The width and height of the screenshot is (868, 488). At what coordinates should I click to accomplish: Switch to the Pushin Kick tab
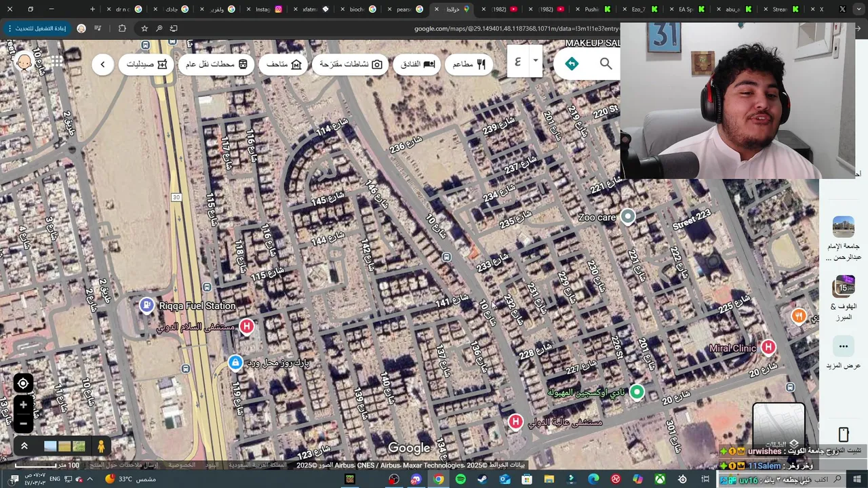click(x=591, y=9)
